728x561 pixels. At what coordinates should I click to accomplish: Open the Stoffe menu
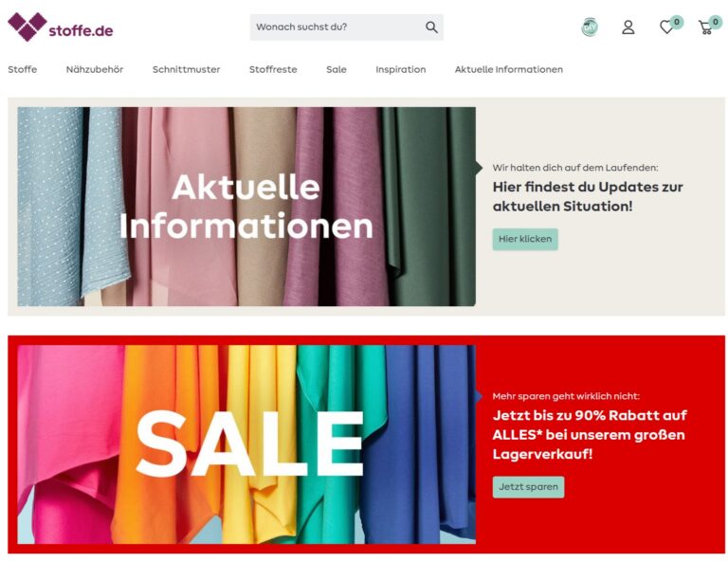23,69
